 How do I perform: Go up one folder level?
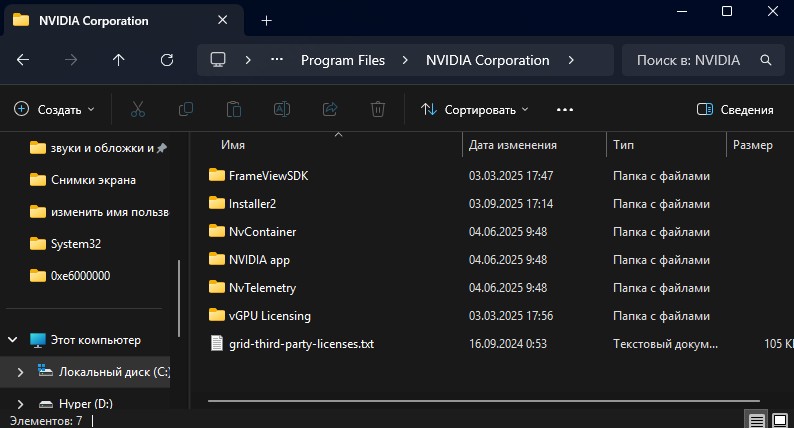118,60
